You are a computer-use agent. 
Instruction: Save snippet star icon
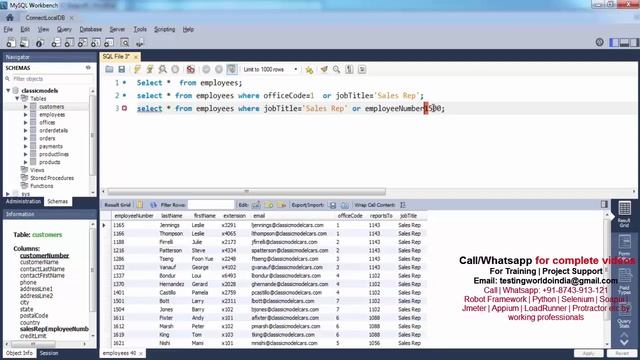pyautogui.click(x=309, y=70)
